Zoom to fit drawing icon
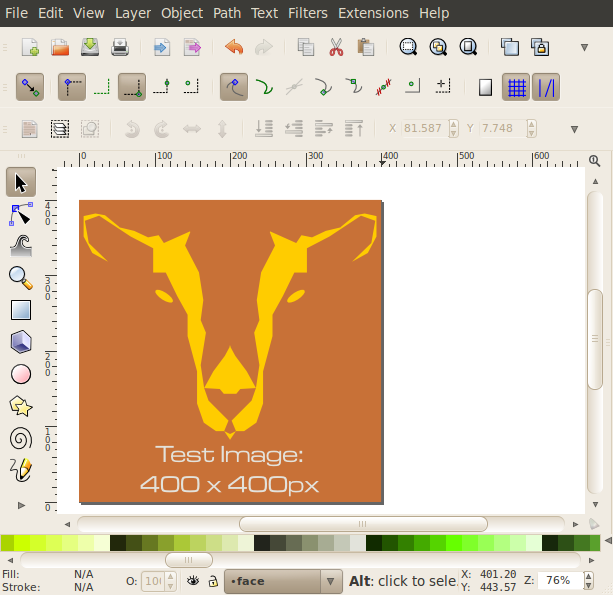 [438, 47]
